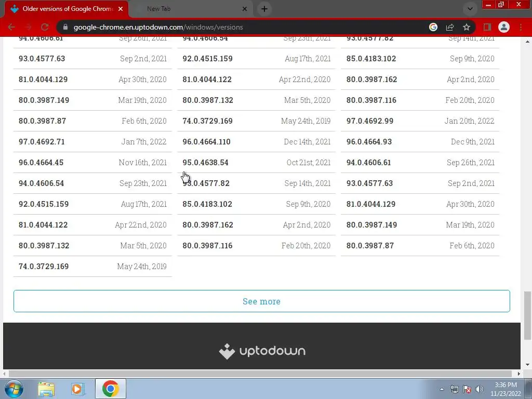The image size is (532, 399).
Task: Click the See more button
Action: coord(262,301)
